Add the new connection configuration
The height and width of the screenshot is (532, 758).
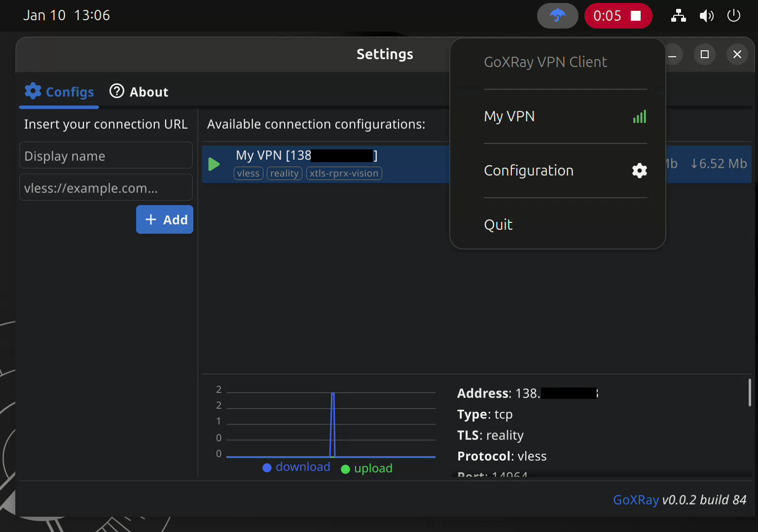165,219
